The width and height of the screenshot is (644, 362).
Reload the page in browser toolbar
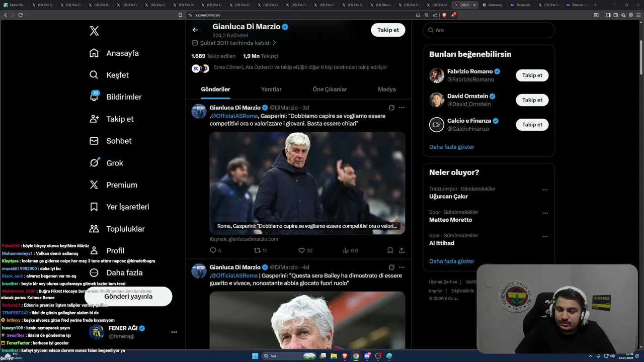click(21, 15)
